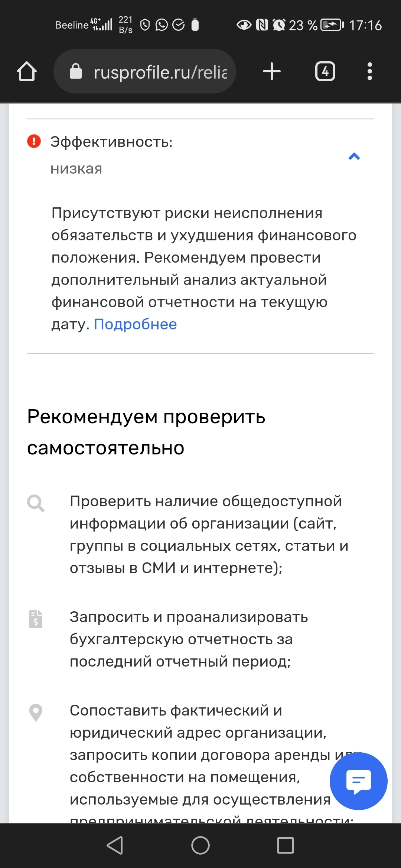This screenshot has height=868, width=401.
Task: Collapse the Эффективность section chevron
Action: click(x=354, y=157)
